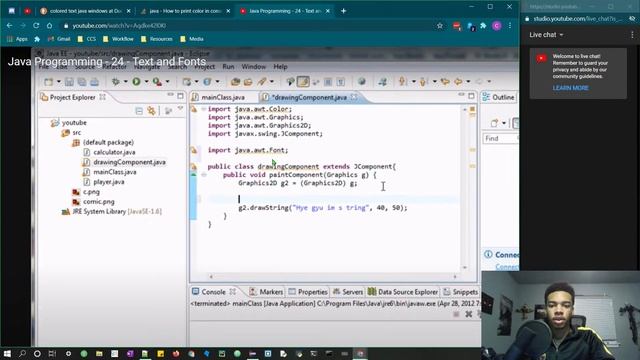
Task: Open the Windows Start menu
Action: point(7,353)
